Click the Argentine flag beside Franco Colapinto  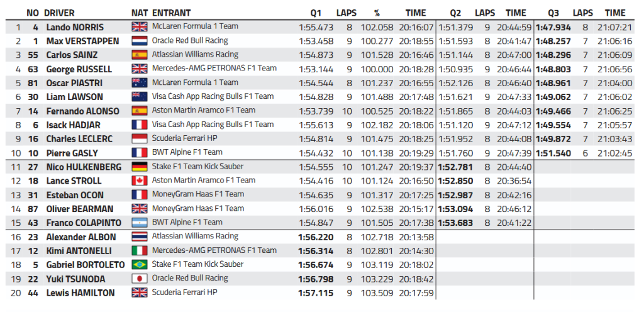(x=139, y=223)
